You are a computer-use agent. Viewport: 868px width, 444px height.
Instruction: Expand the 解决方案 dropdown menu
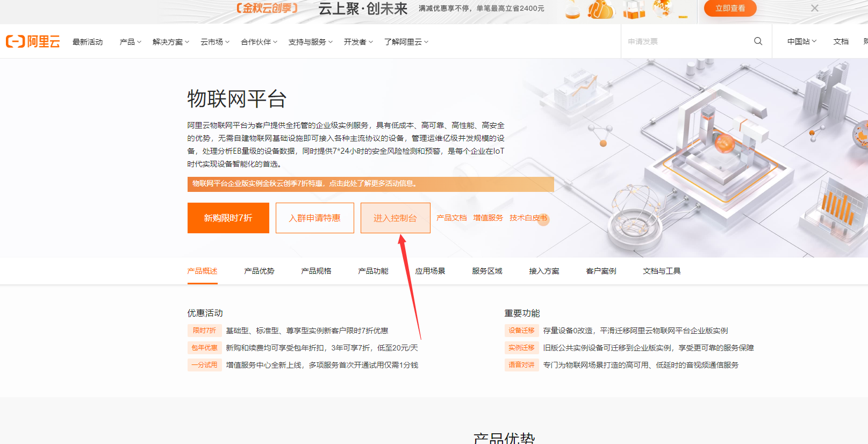[x=171, y=42]
